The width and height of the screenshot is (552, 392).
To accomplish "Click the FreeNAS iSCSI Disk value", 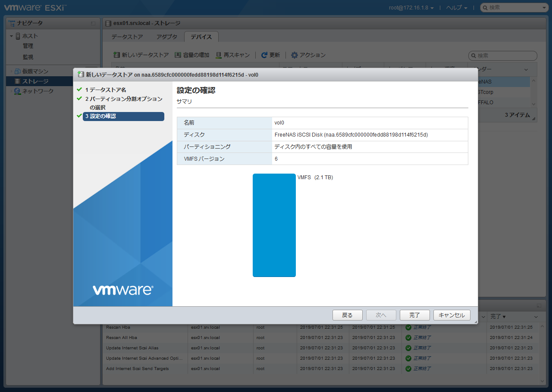I will (x=351, y=135).
